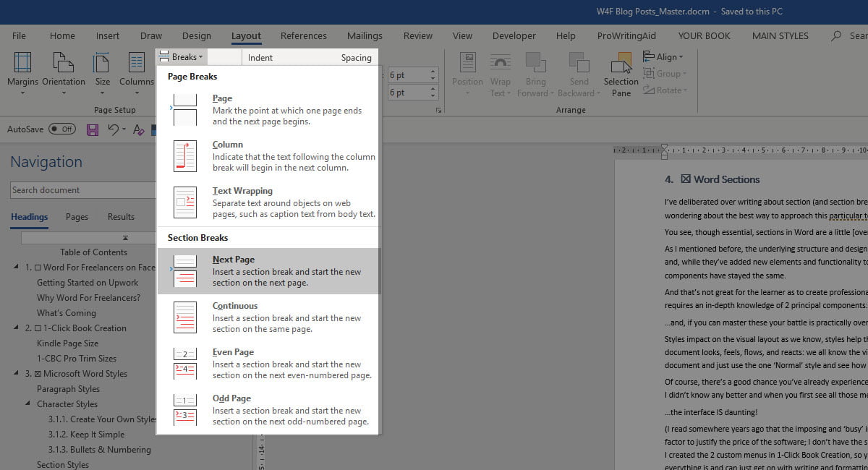Open the Align dropdown
This screenshot has height=470, width=868.
663,57
